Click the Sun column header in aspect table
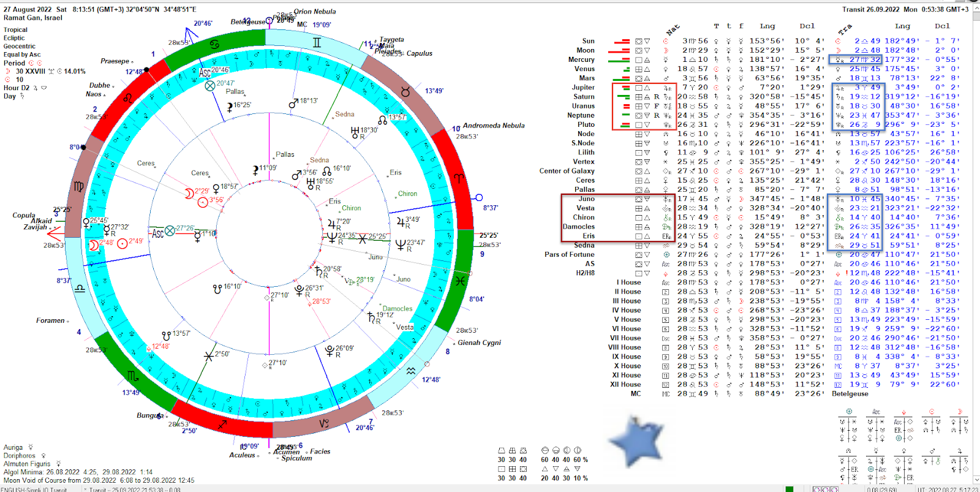Viewport: 980px width, 492px height. [x=932, y=412]
